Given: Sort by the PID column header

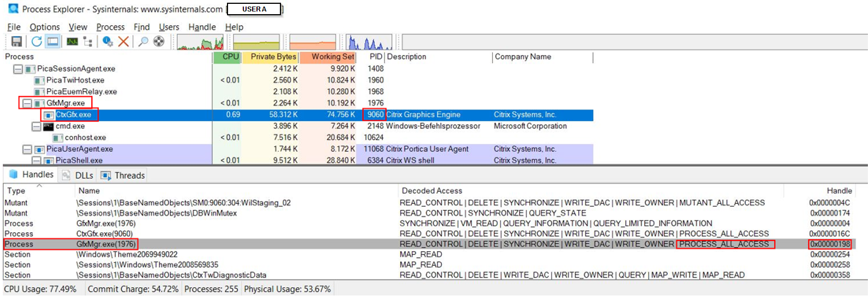Looking at the screenshot, I should coord(371,57).
